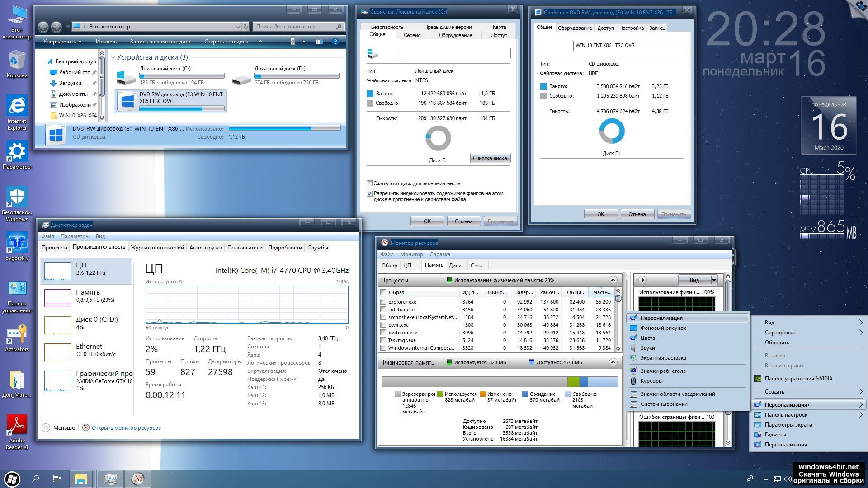The image size is (868, 488).
Task: Click the Activators desktop icon
Action: click(x=17, y=336)
